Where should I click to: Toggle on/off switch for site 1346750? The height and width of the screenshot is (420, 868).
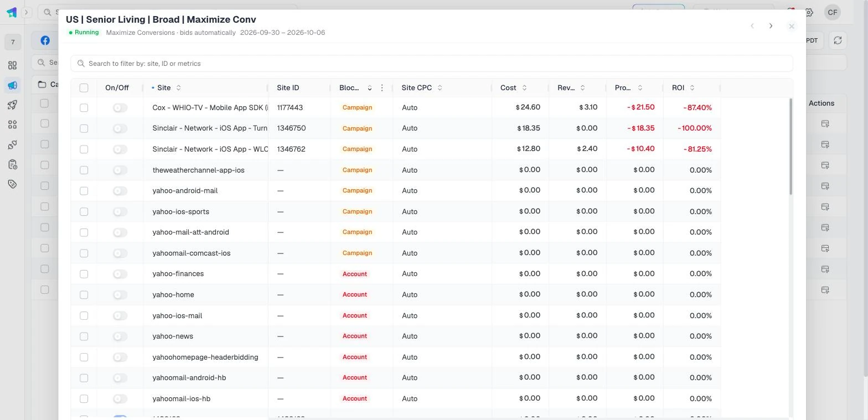point(120,128)
